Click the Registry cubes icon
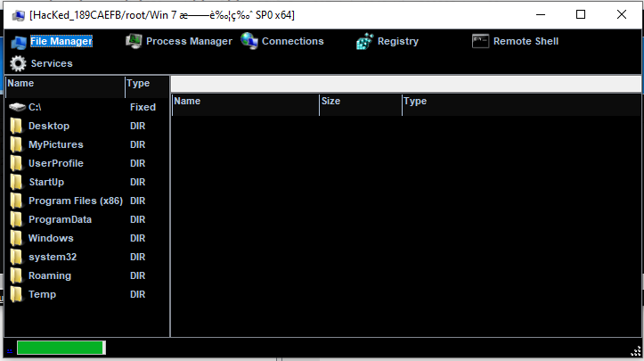The height and width of the screenshot is (361, 644). tap(364, 42)
